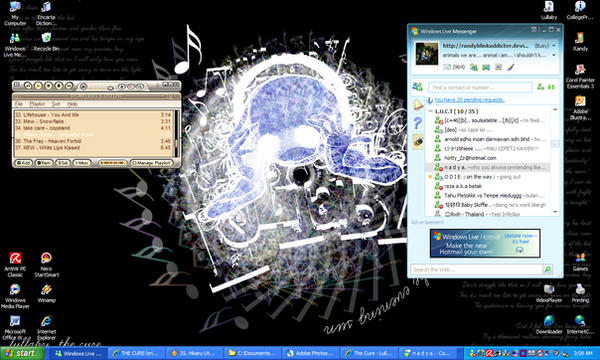Screen dimensions: 600x360
Task: Click Winamp Sel playlist button
Action: [x=63, y=163]
